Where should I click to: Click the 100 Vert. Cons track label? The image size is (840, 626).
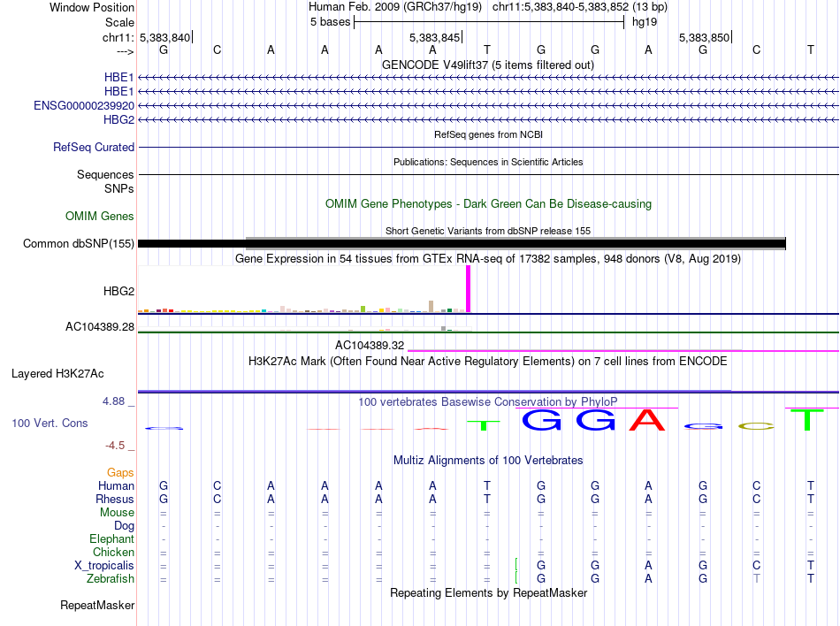click(x=50, y=423)
